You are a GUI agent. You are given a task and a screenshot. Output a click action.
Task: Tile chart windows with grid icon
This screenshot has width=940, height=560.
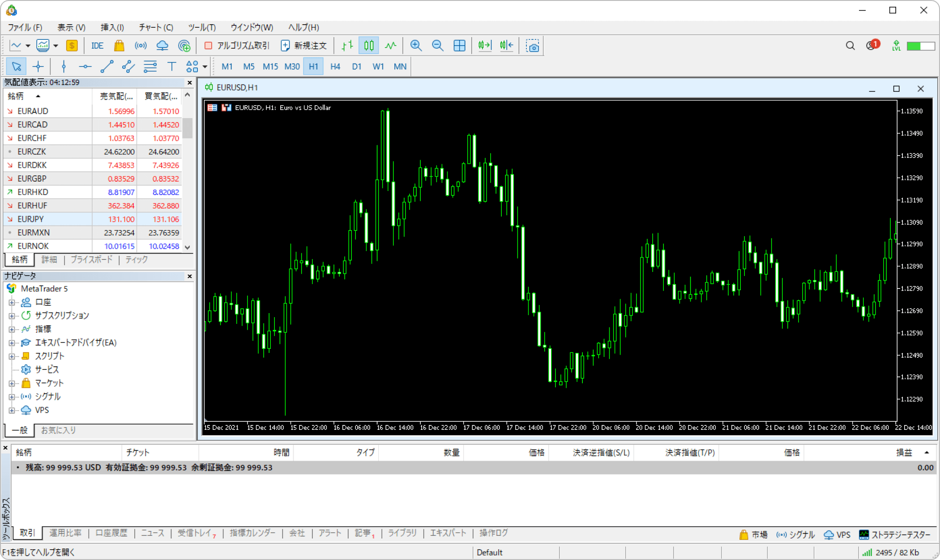click(x=459, y=46)
